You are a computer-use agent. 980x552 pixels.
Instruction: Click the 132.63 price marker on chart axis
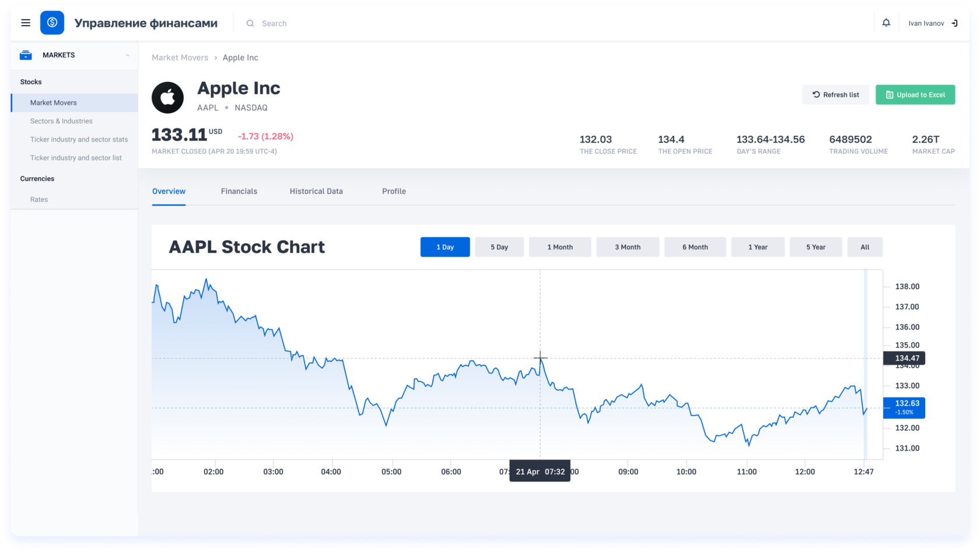904,407
